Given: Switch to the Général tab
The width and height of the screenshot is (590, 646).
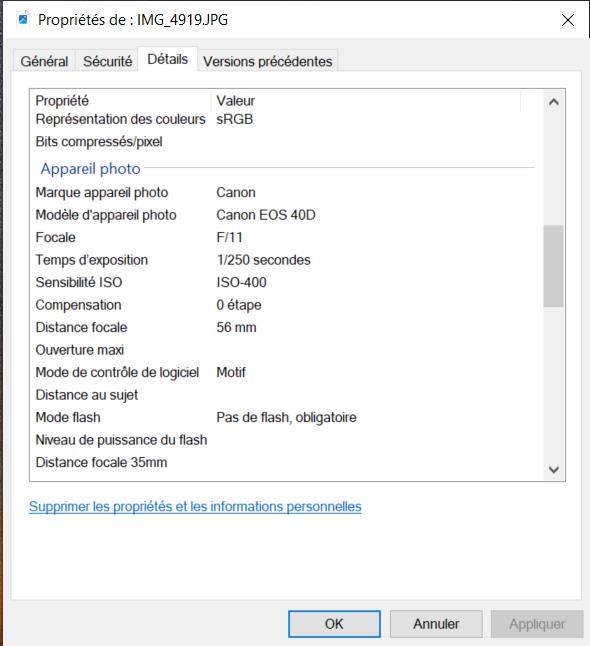Looking at the screenshot, I should coord(44,61).
